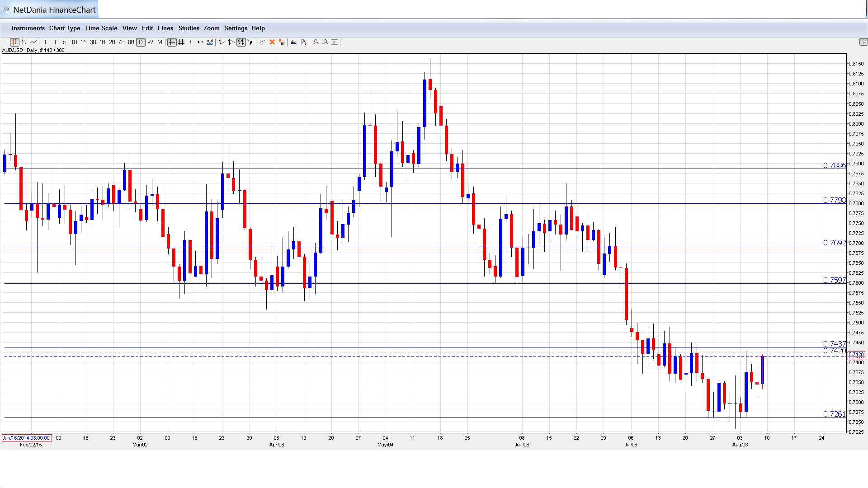Screen dimensions: 868x488
Task: Zoom in with magnifier plus icon
Action: (316, 42)
